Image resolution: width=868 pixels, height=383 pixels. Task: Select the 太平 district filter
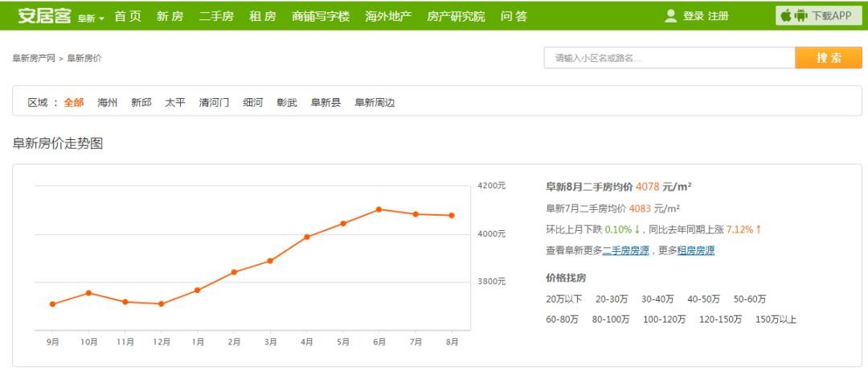pyautogui.click(x=175, y=103)
